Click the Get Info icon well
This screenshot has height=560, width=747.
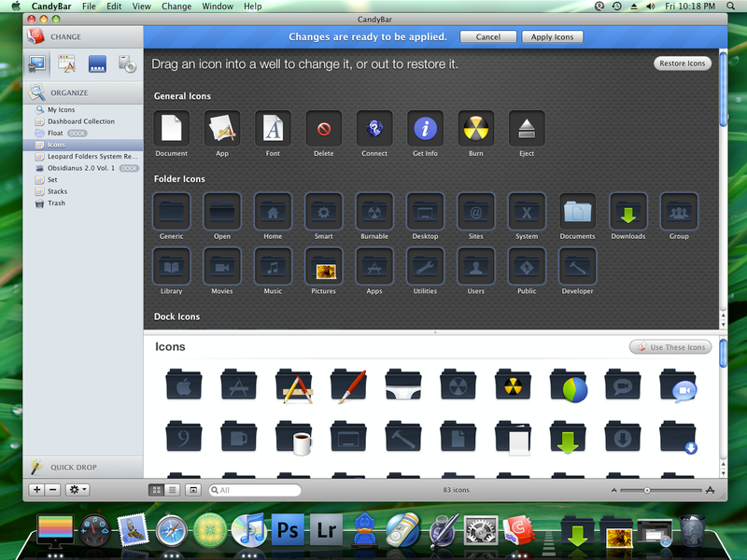click(426, 129)
